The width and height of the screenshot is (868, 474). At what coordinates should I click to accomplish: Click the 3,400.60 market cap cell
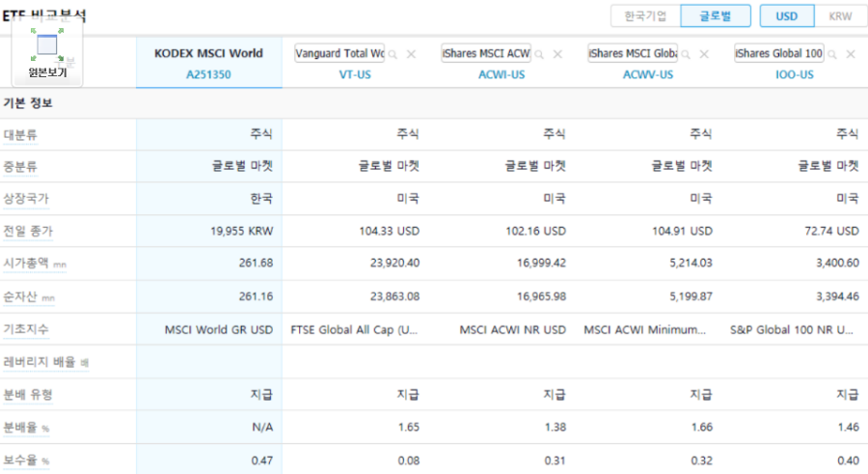click(837, 263)
